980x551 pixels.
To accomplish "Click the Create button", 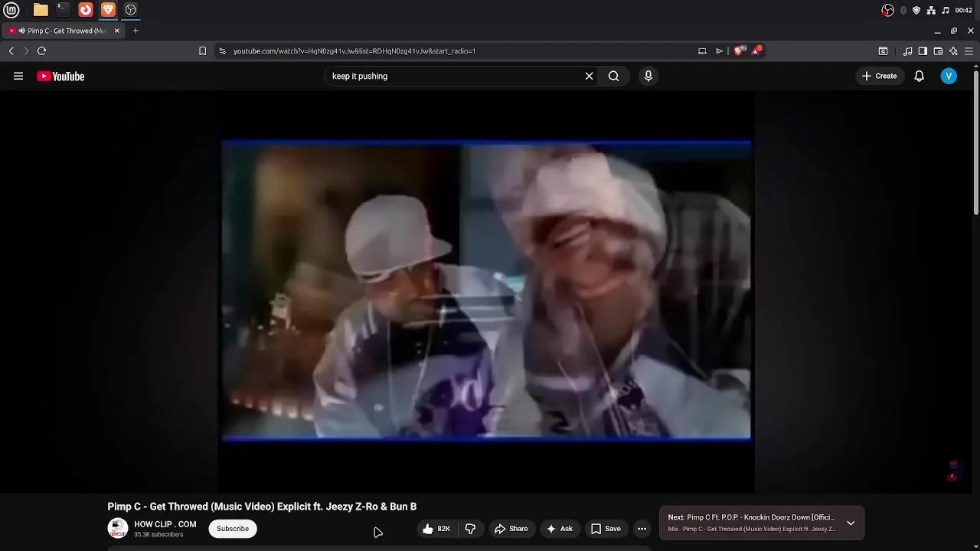I will tap(879, 76).
